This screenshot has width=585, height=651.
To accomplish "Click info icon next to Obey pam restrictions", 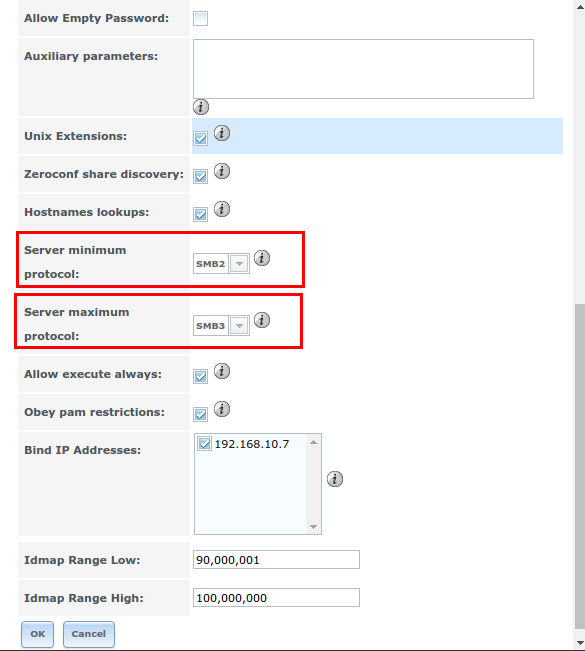I will [x=222, y=409].
